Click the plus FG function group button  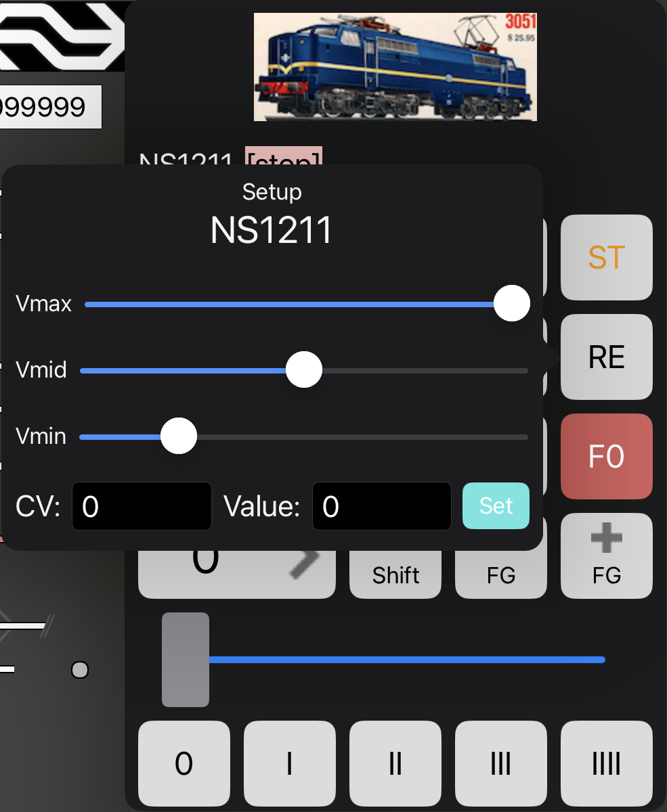tap(606, 556)
